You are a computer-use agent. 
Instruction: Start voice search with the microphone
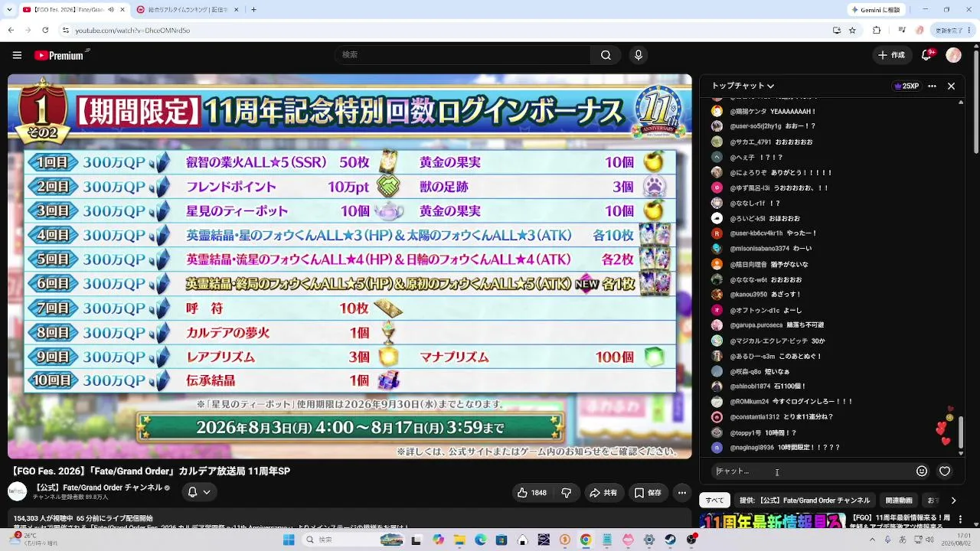[638, 55]
